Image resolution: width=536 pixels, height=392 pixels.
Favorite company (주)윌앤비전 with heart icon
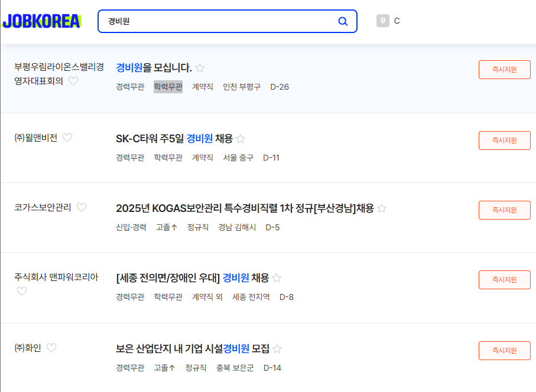click(67, 138)
